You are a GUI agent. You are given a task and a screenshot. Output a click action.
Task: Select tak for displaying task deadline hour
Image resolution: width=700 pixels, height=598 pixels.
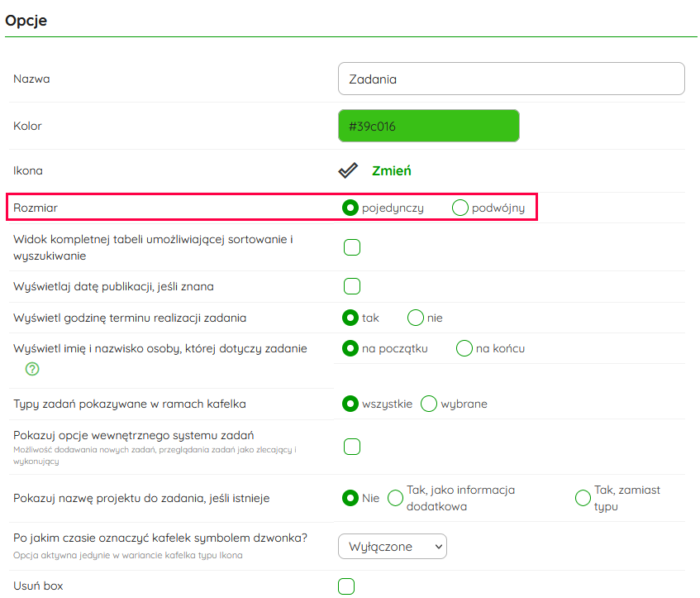pyautogui.click(x=350, y=318)
